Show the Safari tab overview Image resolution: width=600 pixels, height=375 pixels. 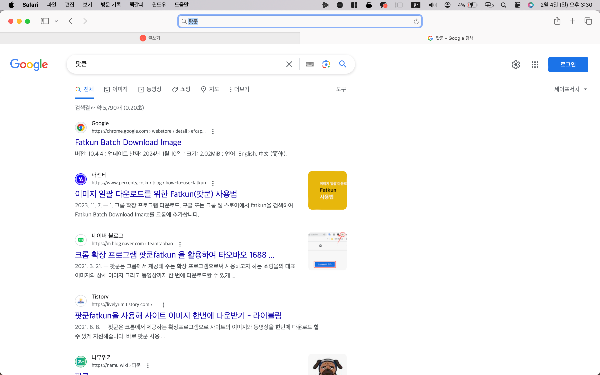pos(589,21)
